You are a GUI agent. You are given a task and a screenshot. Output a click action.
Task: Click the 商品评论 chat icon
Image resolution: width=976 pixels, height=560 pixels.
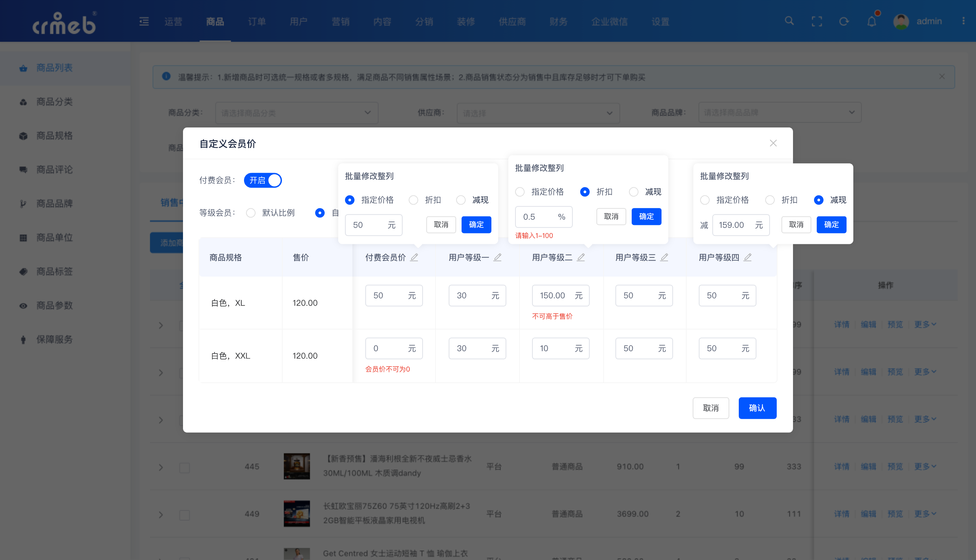(x=23, y=170)
